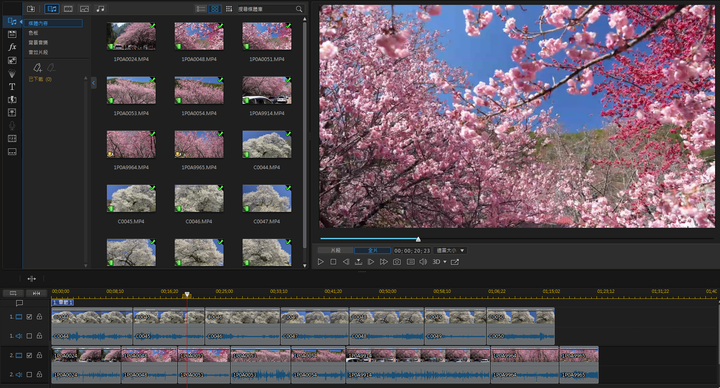720x388 pixels.
Task: Switch library to thumbnail grid view
Action: (214, 9)
